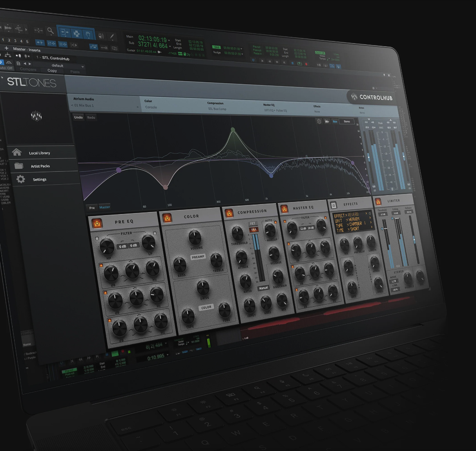This screenshot has width=476, height=451.
Task: Open the ControlHub settings gear above the EQ graph
Action: (319, 122)
